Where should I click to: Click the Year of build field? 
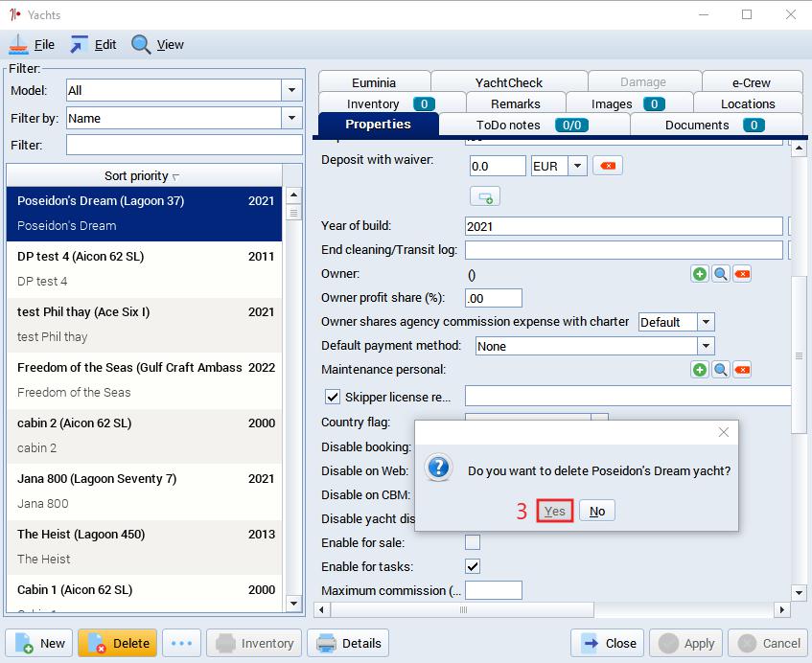coord(623,226)
